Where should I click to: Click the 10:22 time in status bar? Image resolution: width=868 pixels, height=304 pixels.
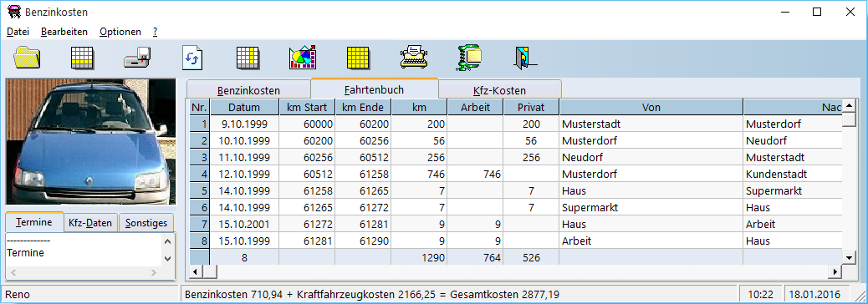tap(760, 295)
